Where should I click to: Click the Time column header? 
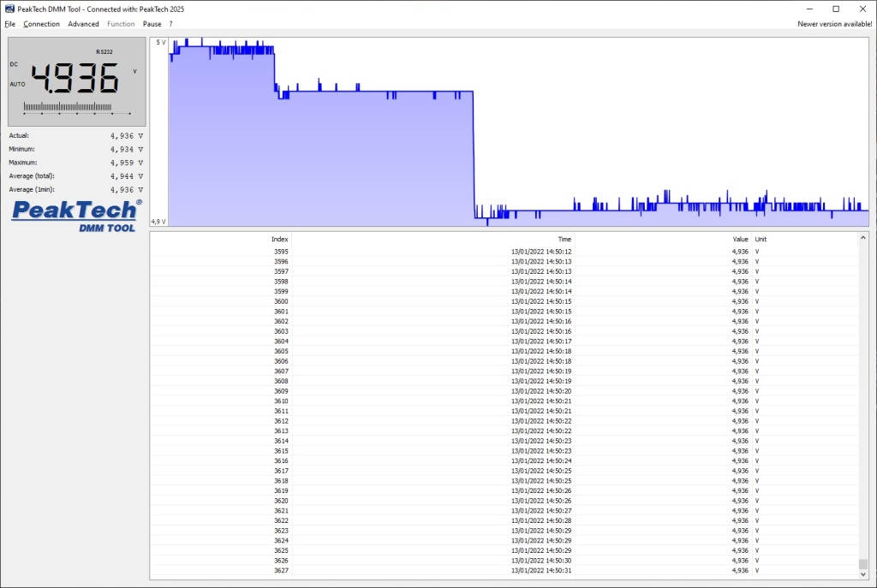[x=564, y=240]
